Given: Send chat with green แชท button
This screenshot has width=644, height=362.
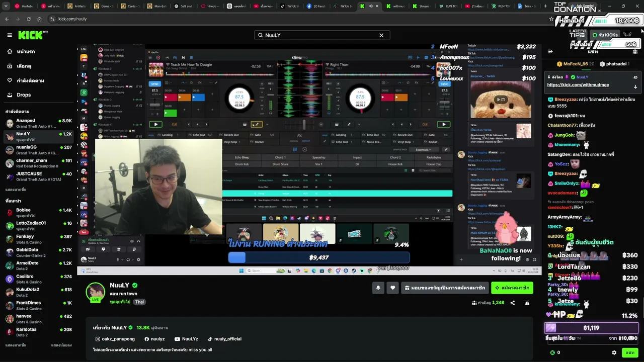Looking at the screenshot, I should (x=630, y=353).
